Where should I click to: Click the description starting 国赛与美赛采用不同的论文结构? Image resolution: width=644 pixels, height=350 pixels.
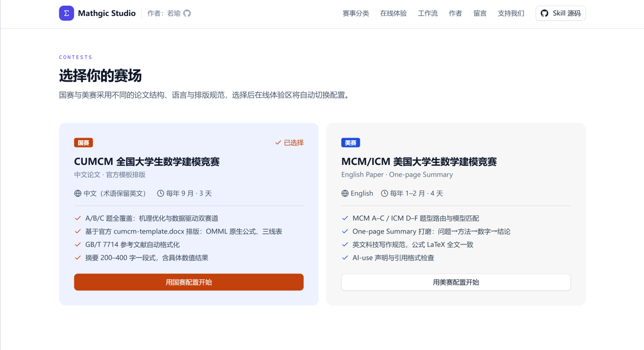pyautogui.click(x=204, y=95)
